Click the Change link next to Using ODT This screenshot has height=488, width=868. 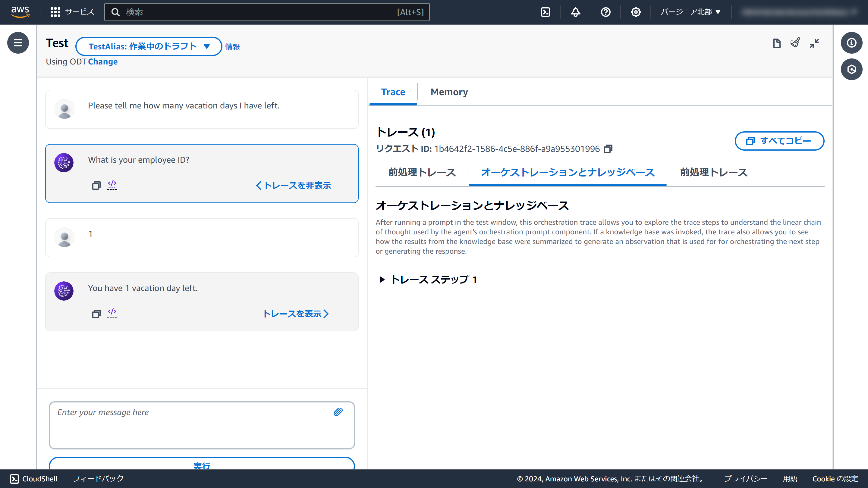point(102,62)
